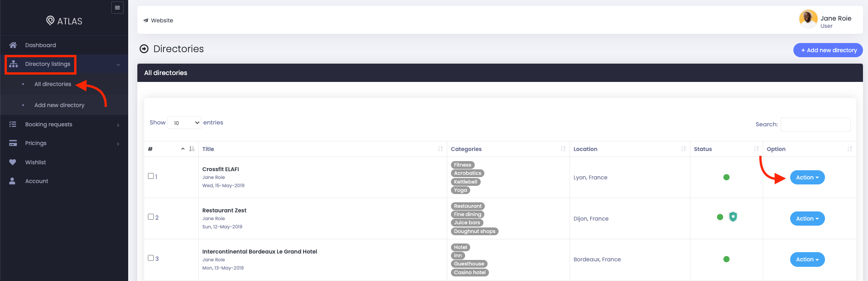Click the Wed, 15-May-2019 date text
This screenshot has width=868, height=281.
pos(223,186)
